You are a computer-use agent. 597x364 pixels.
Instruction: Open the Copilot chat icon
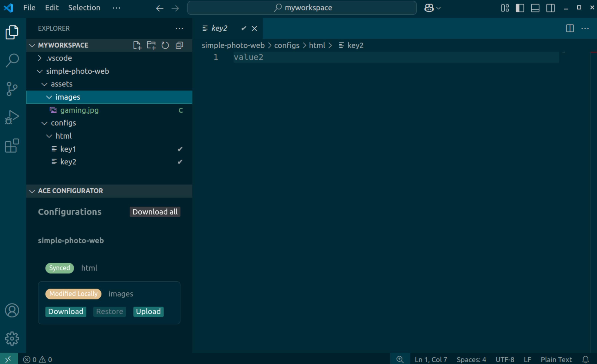tap(429, 8)
